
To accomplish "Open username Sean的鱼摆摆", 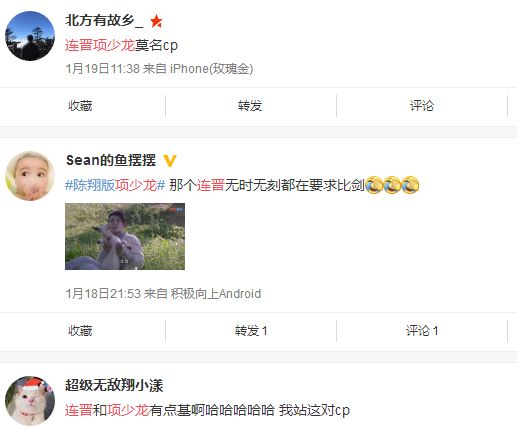I will [x=111, y=160].
